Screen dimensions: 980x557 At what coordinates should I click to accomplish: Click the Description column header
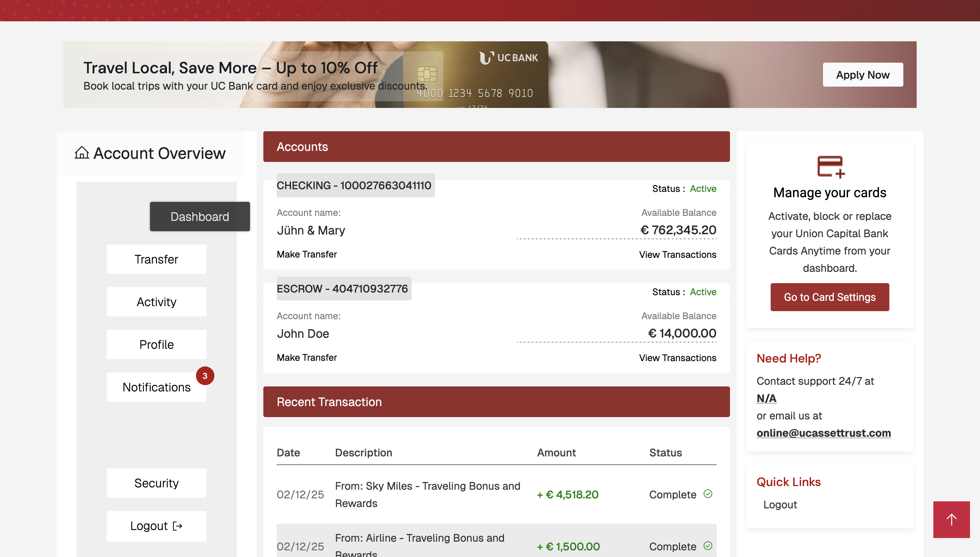coord(364,452)
